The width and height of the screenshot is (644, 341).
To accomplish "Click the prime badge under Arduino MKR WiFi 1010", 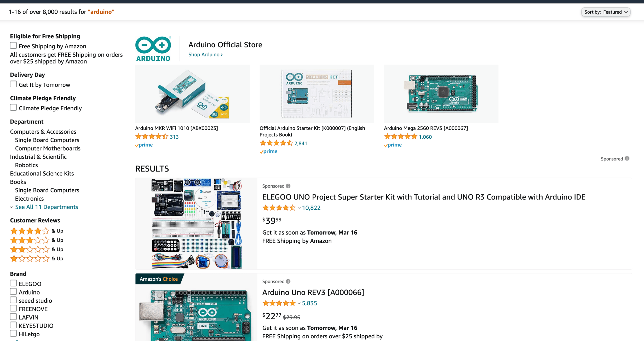I will pos(144,145).
